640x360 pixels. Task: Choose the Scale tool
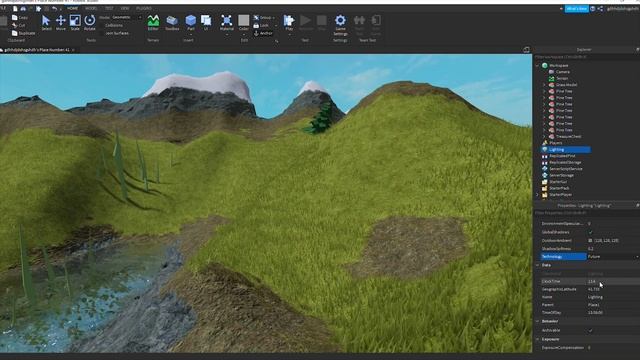click(x=75, y=22)
